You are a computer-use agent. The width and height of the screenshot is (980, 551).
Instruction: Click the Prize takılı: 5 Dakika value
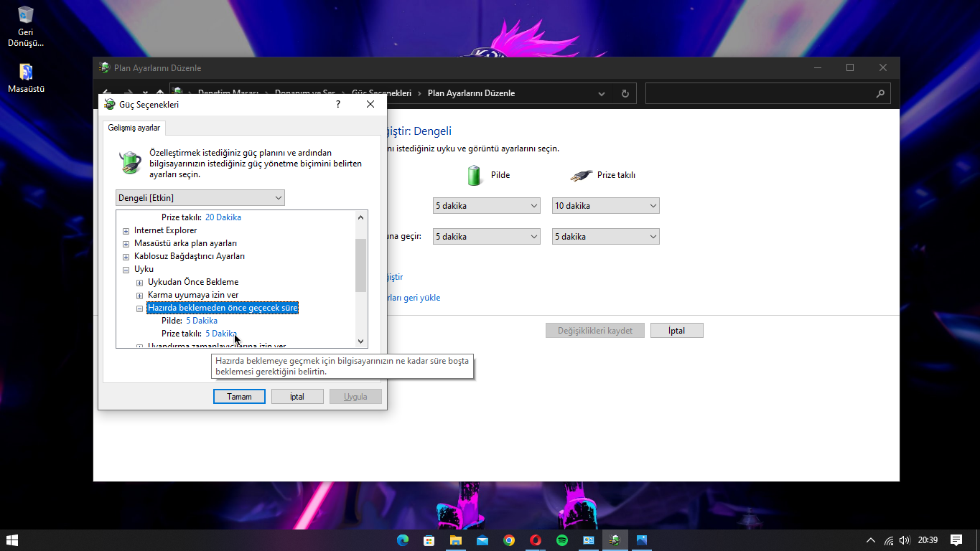[221, 334]
